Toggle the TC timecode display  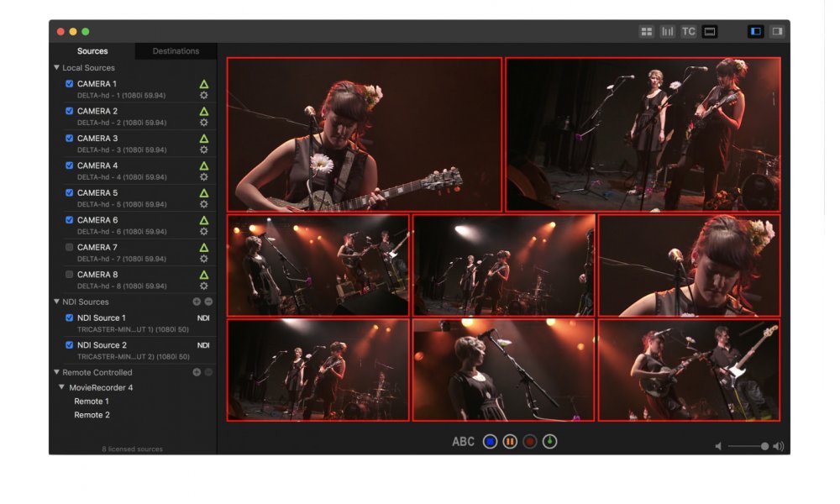[689, 31]
